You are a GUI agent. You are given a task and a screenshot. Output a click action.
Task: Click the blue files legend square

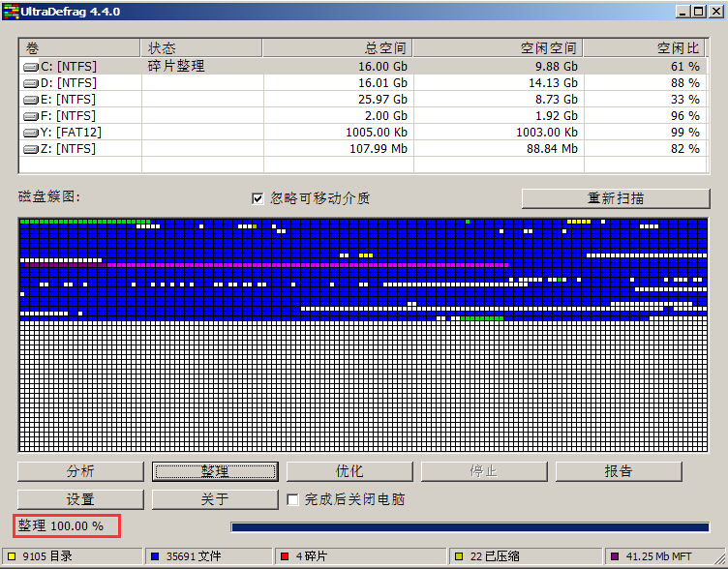pyautogui.click(x=155, y=556)
